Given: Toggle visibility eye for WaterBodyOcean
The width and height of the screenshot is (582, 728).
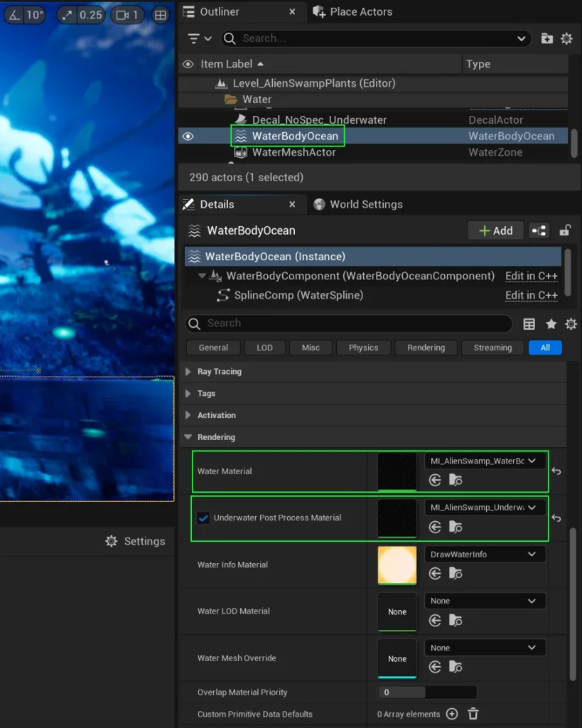Looking at the screenshot, I should click(x=188, y=136).
